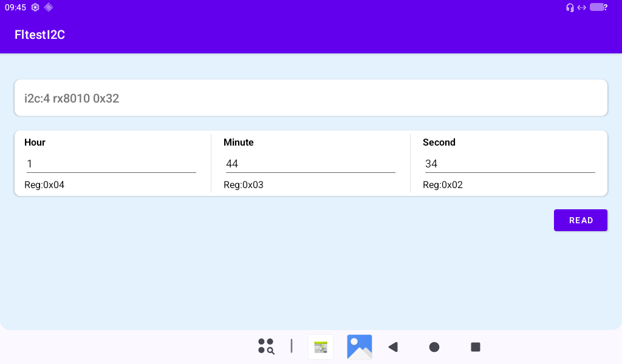The image size is (622, 364).
Task: Tap the Home navigation circle
Action: coord(434,348)
